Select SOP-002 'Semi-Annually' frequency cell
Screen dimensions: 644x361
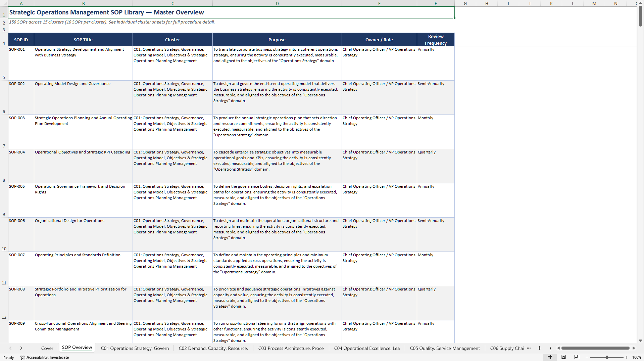pyautogui.click(x=436, y=97)
